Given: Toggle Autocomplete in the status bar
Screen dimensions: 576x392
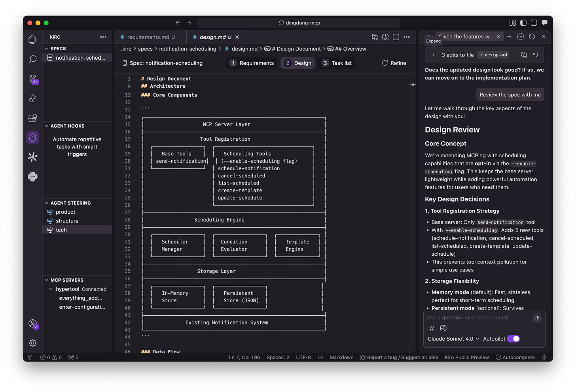Looking at the screenshot, I should [515, 357].
